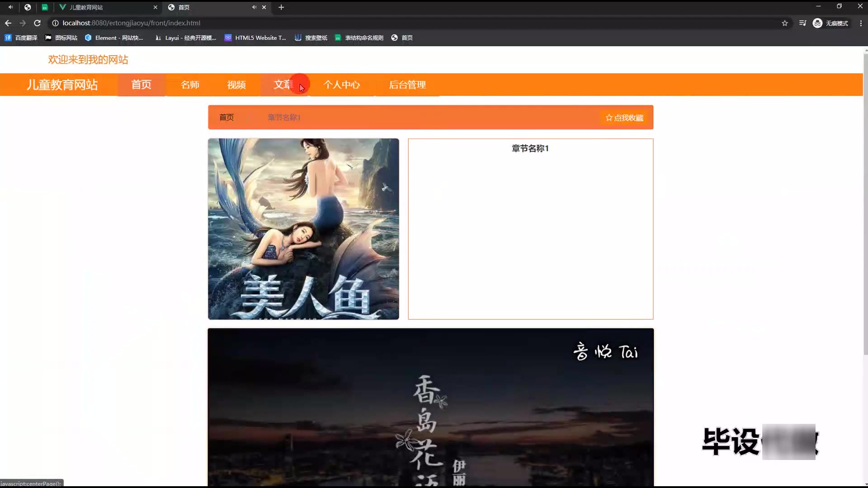Open 个人中心 from the navigation bar

342,85
